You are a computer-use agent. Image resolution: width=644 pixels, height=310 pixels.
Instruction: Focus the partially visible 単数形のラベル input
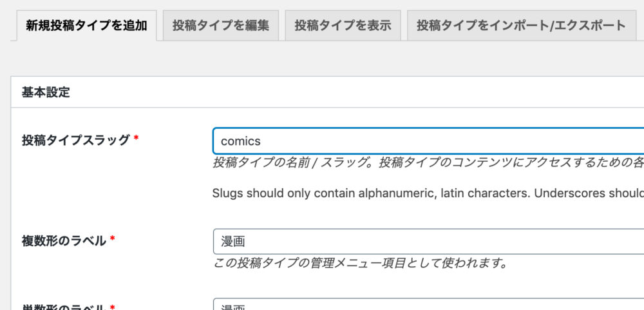point(425,305)
